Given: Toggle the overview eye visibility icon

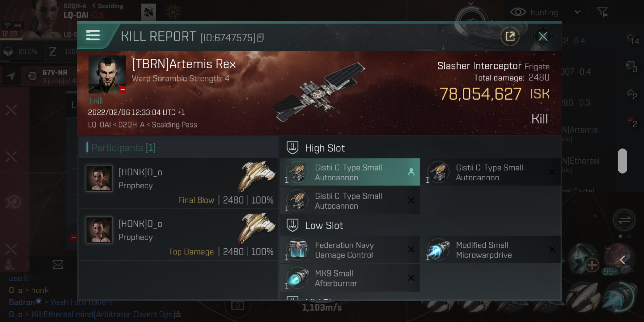Looking at the screenshot, I should [518, 12].
